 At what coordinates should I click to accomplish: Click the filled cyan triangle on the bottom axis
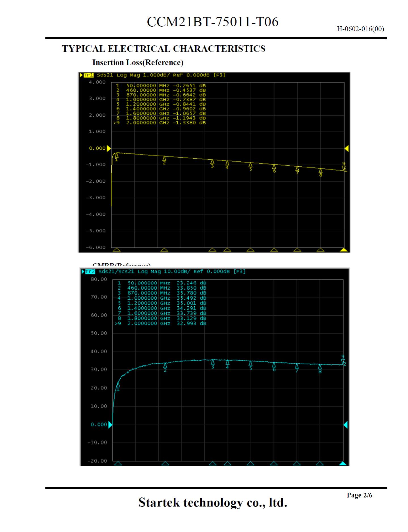click(343, 463)
